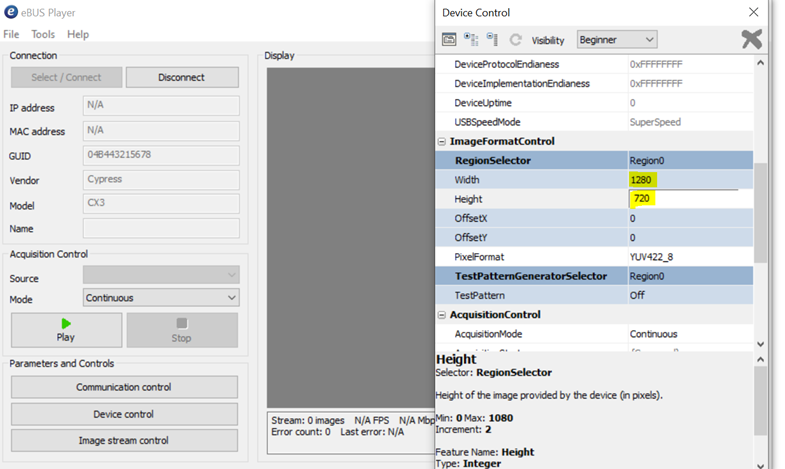Click the collapse all categories icon
Viewport: 785px width, 469px height.
tap(492, 40)
